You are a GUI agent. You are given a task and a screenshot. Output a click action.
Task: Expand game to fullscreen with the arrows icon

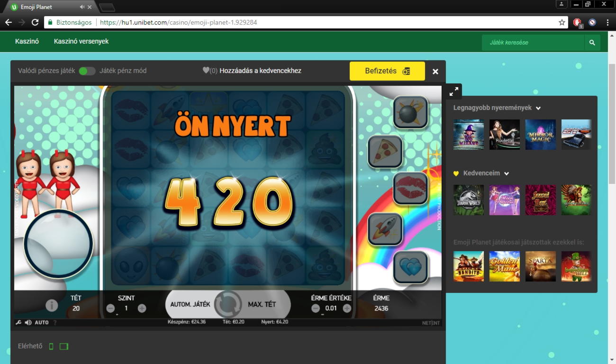click(453, 91)
